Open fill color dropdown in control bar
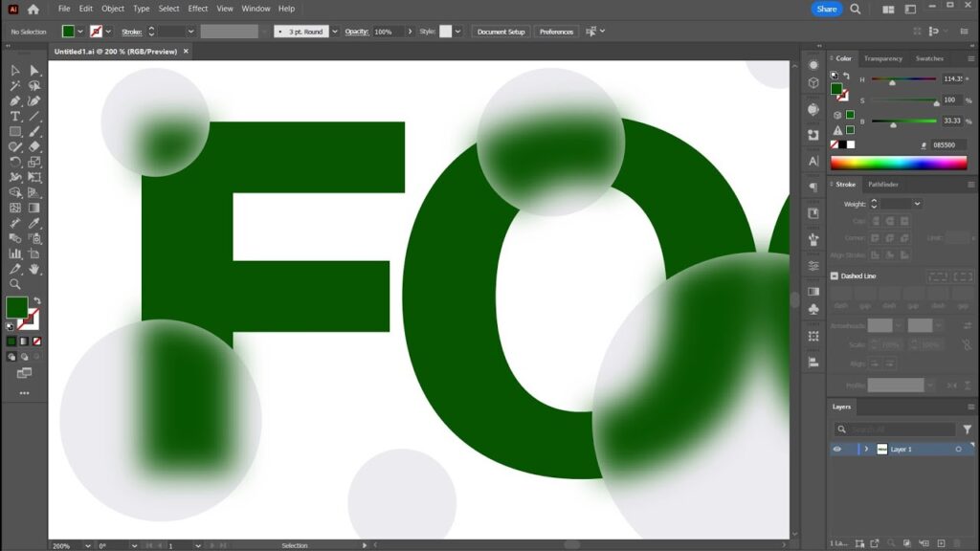Screen dimensions: 980x551 [80, 32]
